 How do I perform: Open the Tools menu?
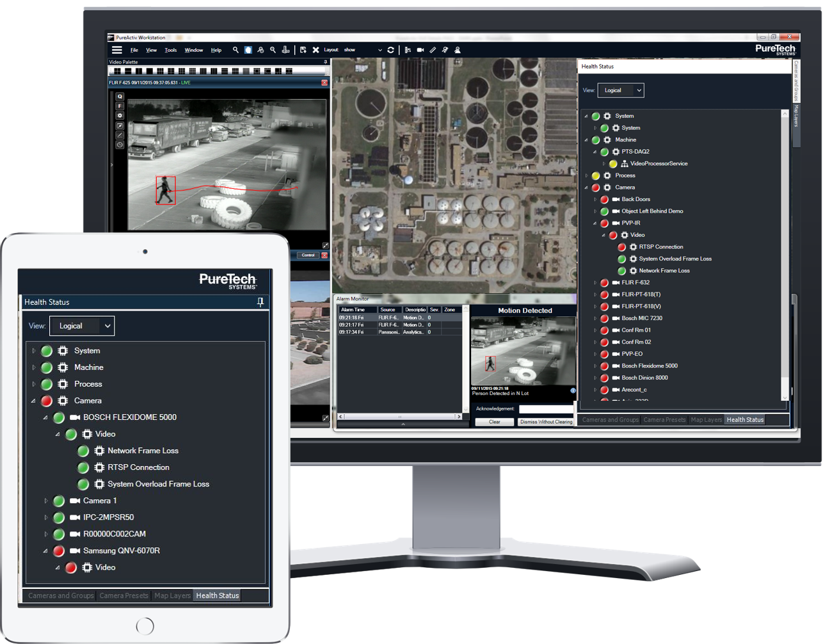170,50
